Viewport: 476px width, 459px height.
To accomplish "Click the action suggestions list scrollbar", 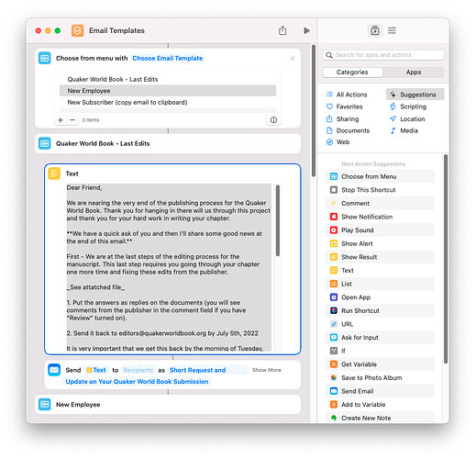I will coord(446,259).
